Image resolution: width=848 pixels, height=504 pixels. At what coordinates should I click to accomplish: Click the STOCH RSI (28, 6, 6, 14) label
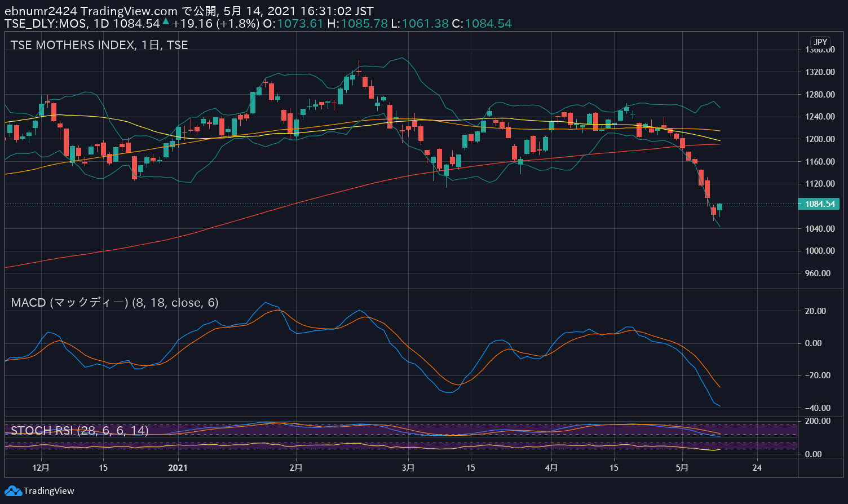click(x=79, y=431)
